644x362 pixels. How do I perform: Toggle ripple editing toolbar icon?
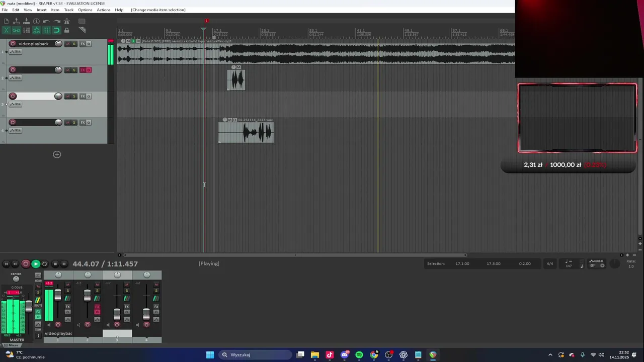(26, 30)
